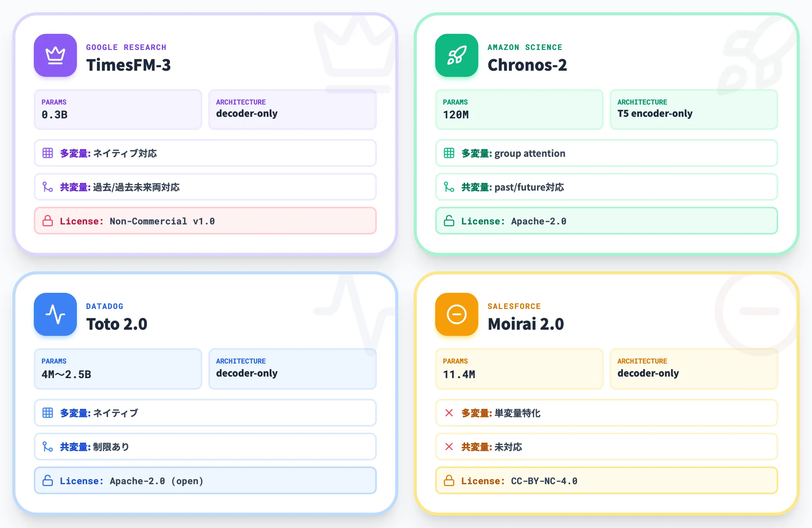Click the PARAMS label in Moirai 2.0 card
Screen dimensions: 812x528
(455, 361)
